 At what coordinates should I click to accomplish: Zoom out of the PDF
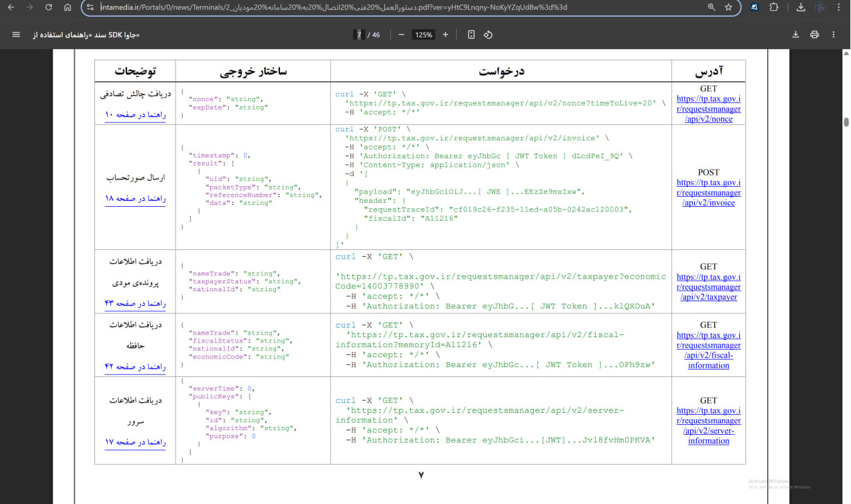pos(401,35)
